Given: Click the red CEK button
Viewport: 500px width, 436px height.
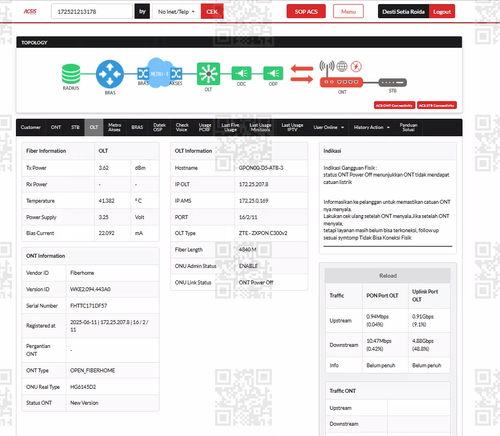Looking at the screenshot, I should pos(212,12).
